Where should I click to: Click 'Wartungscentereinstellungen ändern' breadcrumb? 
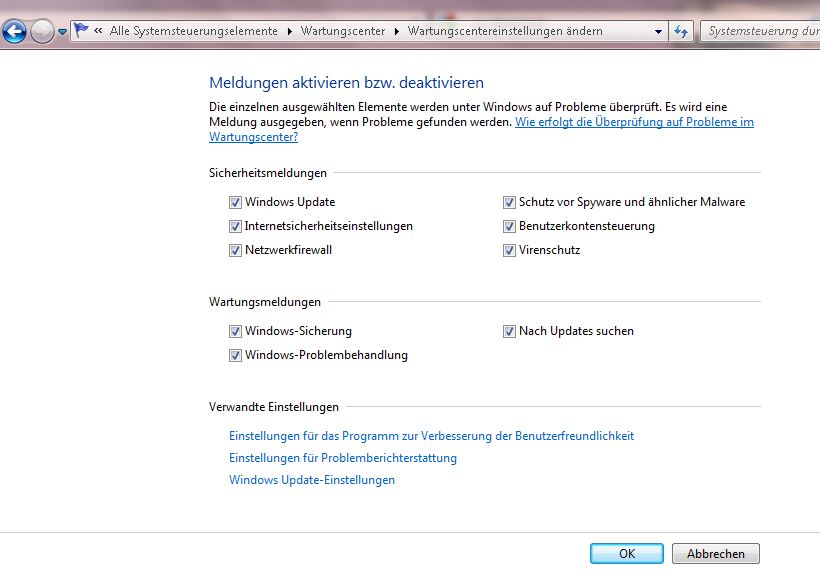click(x=505, y=31)
